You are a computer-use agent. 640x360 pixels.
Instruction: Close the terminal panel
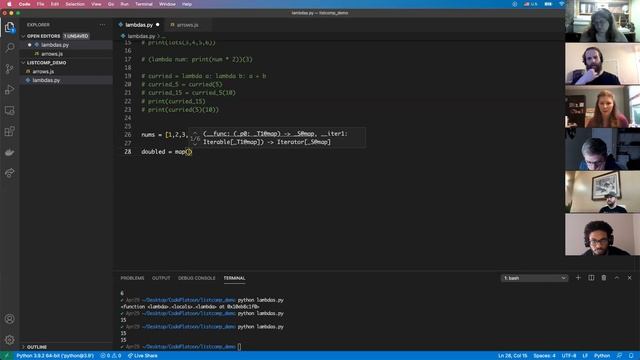tap(629, 278)
